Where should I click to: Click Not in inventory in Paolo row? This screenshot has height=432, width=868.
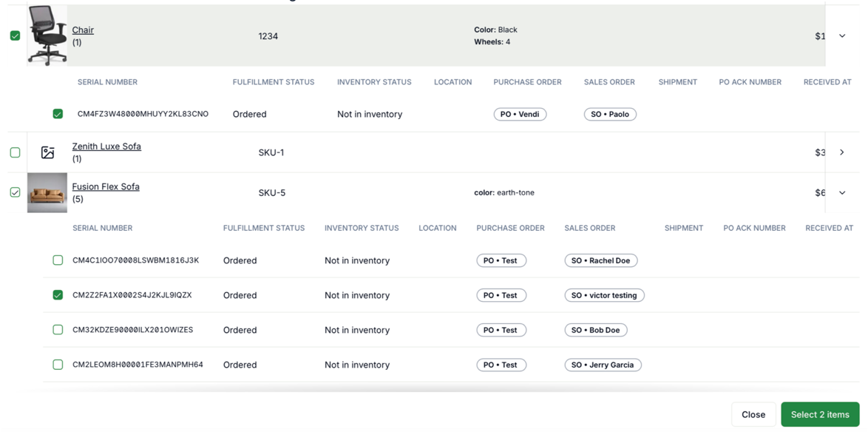point(370,114)
